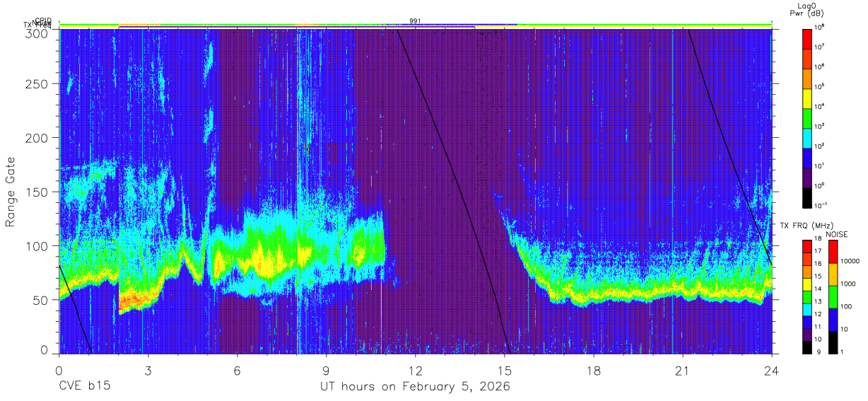Click the black segment of Lag0 Pwr colorbar
Screen dimensions: 868x401
pos(807,198)
